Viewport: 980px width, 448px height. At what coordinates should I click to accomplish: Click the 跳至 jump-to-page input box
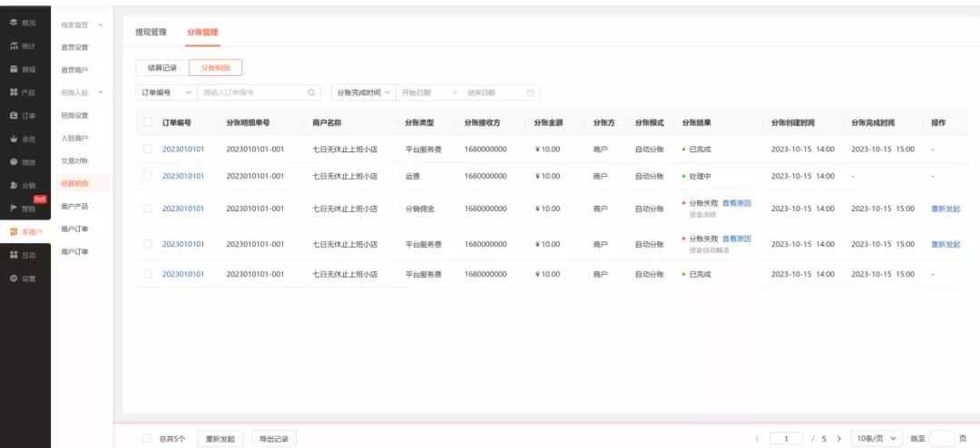coord(942,439)
